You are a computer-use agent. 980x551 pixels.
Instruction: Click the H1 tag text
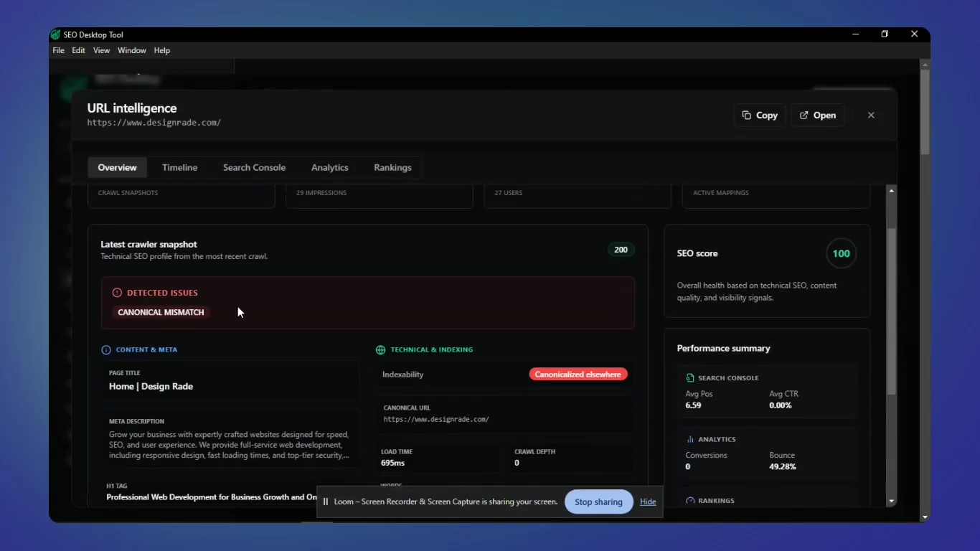click(x=212, y=497)
